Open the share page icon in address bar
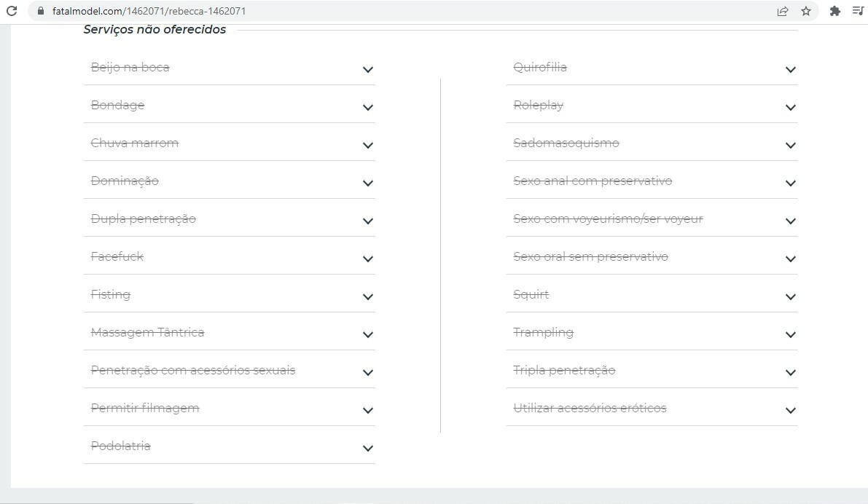This screenshot has width=868, height=504. tap(783, 11)
